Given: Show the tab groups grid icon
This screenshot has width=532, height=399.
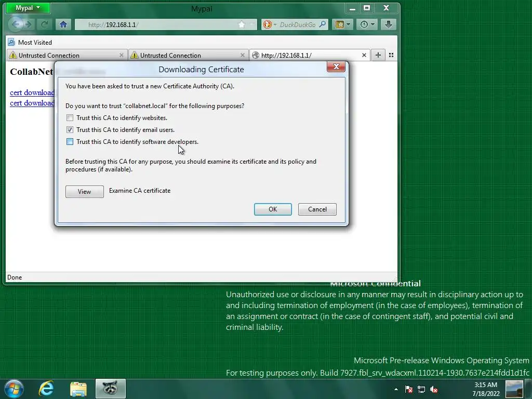Looking at the screenshot, I should [x=391, y=55].
